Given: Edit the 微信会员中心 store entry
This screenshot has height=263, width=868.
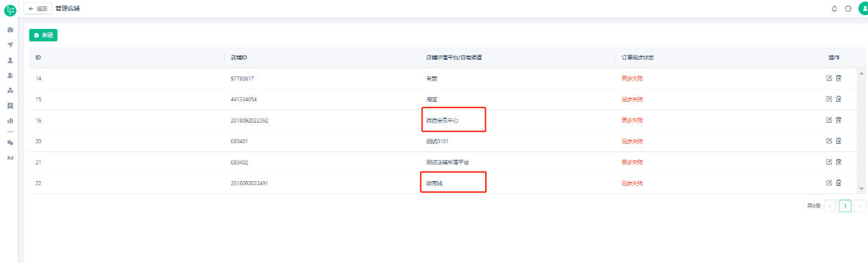Looking at the screenshot, I should tap(829, 120).
